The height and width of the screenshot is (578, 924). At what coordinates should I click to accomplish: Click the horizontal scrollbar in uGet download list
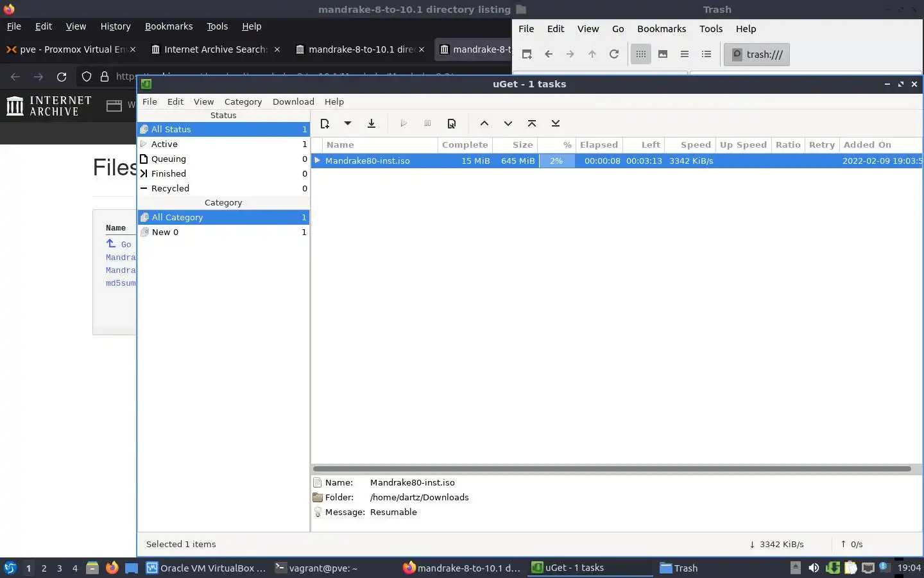(612, 469)
